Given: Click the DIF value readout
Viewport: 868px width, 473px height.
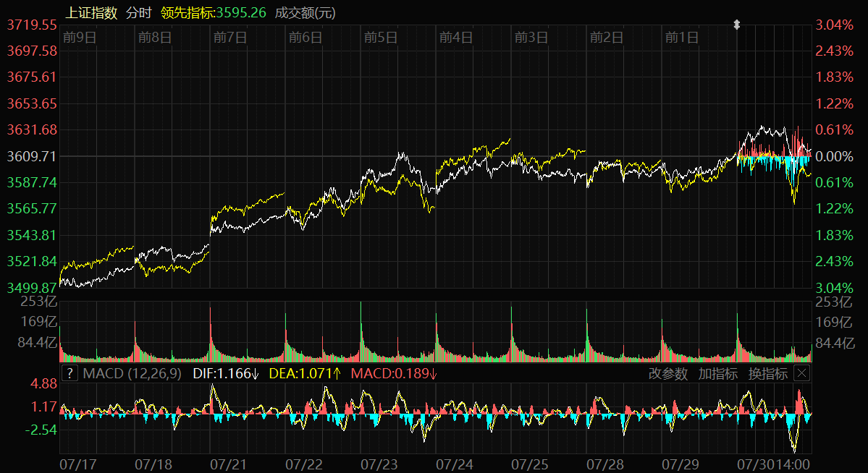Looking at the screenshot, I should pyautogui.click(x=226, y=373).
